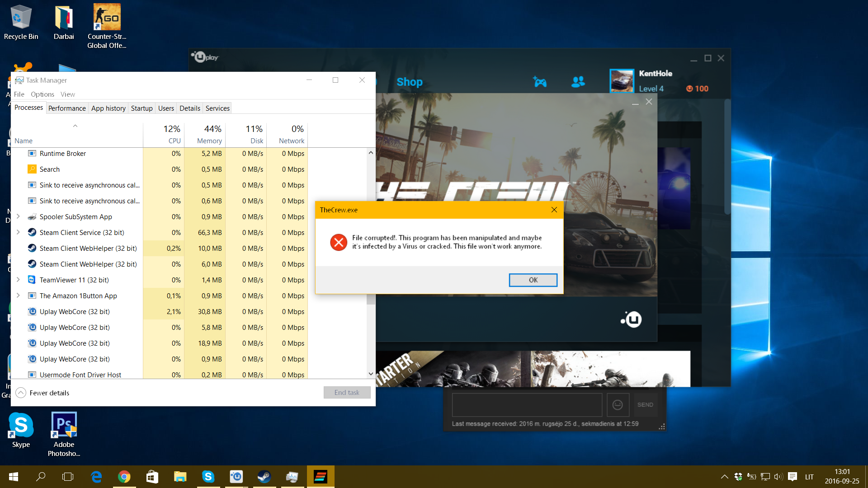Open Task View in the taskbar
The image size is (868, 488).
(68, 477)
